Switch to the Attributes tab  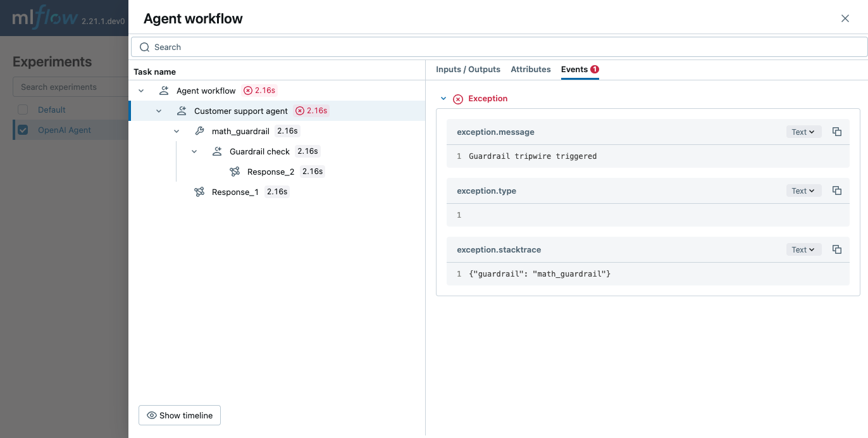click(x=531, y=70)
